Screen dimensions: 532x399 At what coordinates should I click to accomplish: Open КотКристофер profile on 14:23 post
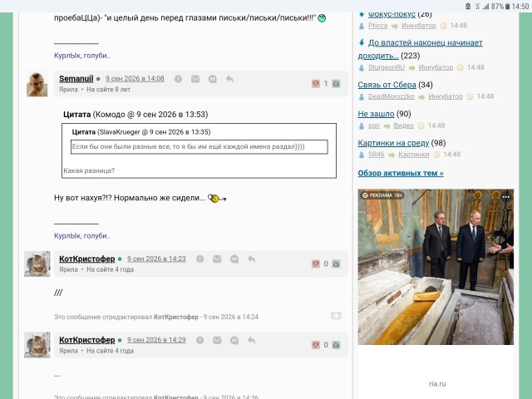(86, 259)
